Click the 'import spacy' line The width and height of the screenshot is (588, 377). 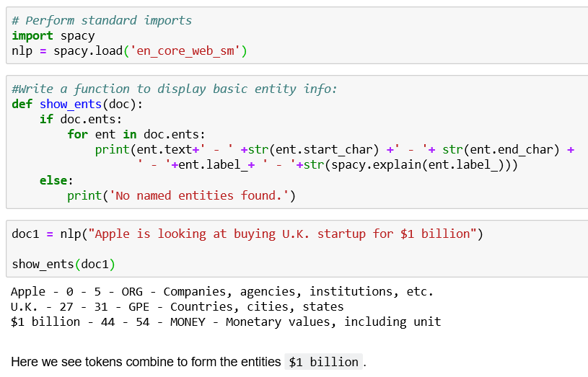click(53, 35)
